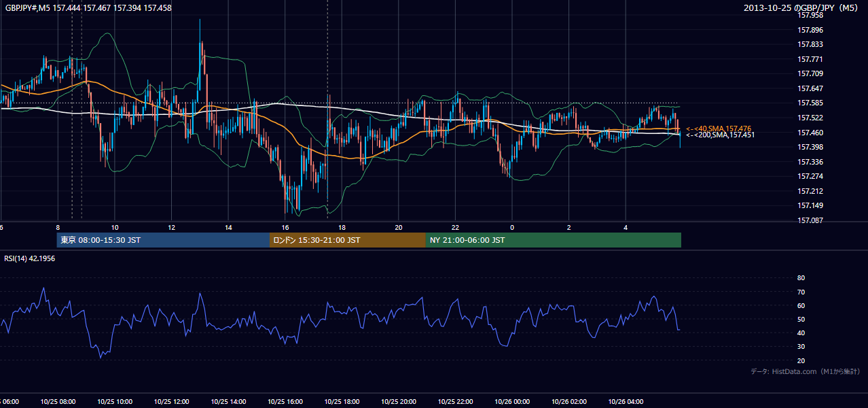Click the 10/25 10:00 bottom date label
Viewport: 868px width, 408px height.
point(115,402)
